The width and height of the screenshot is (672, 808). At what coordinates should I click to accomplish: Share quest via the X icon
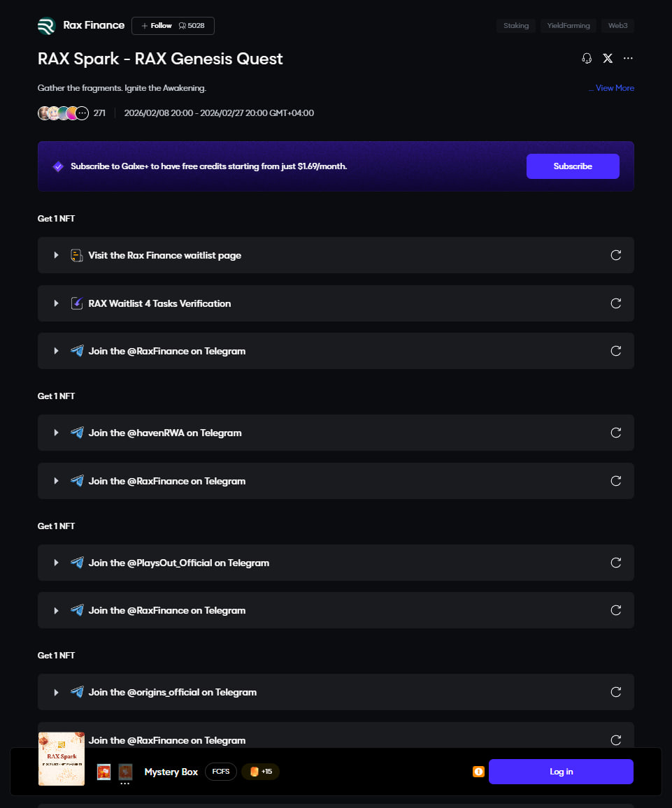[608, 59]
